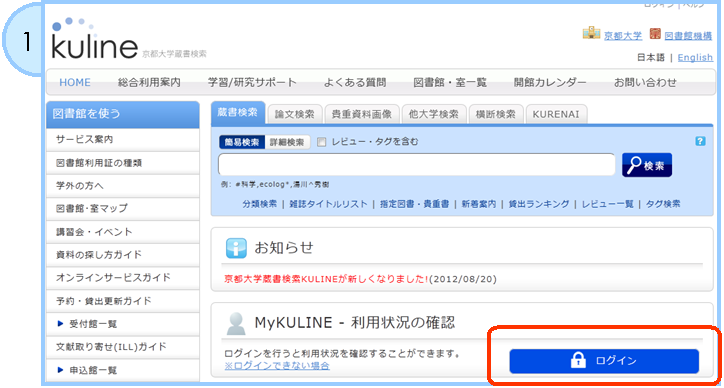
Task: Open 学習/研究サポート in the navigation bar
Action: coord(252,83)
